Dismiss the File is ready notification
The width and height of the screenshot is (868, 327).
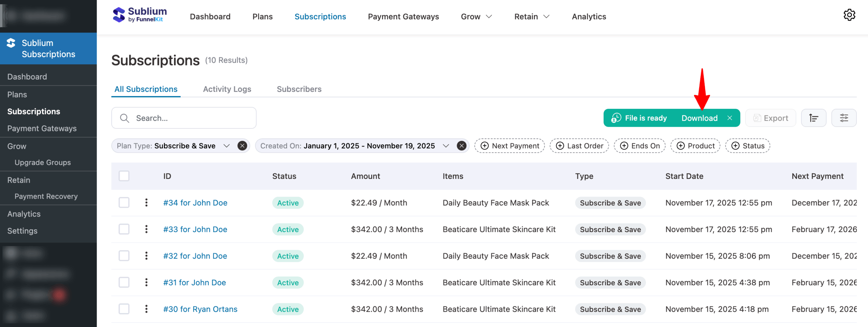(730, 118)
